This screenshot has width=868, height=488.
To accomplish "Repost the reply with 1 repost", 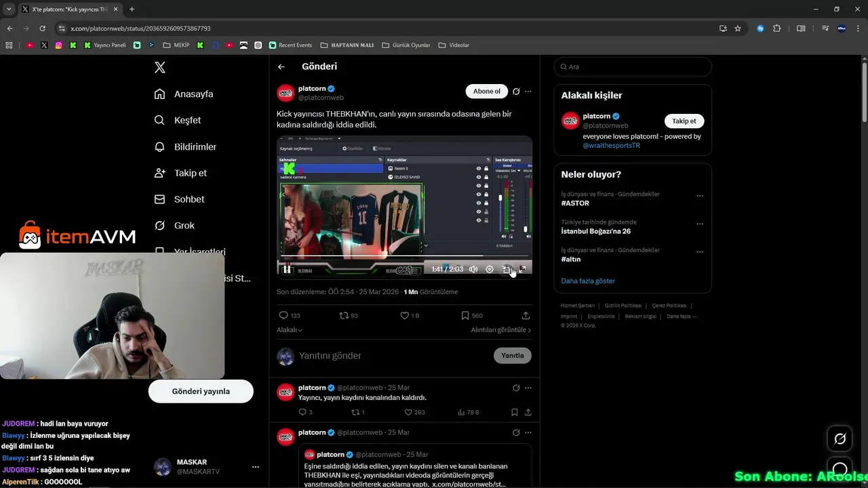I will click(x=357, y=412).
